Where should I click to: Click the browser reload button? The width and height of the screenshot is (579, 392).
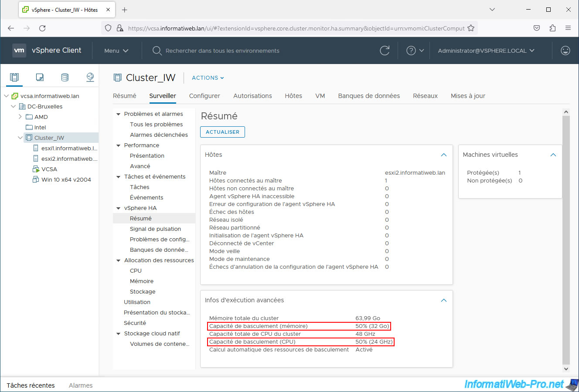click(x=42, y=28)
